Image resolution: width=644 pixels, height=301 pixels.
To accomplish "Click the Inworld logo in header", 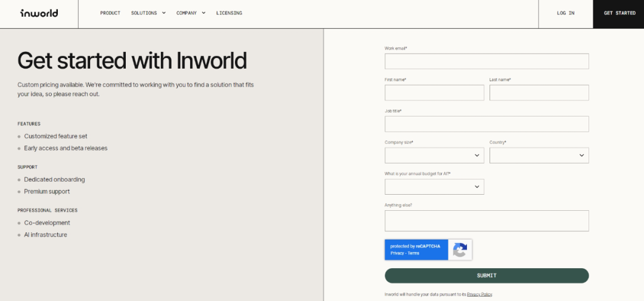I will [x=39, y=13].
